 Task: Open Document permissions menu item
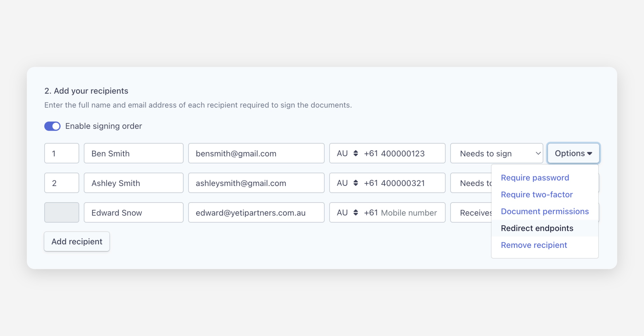coord(545,211)
